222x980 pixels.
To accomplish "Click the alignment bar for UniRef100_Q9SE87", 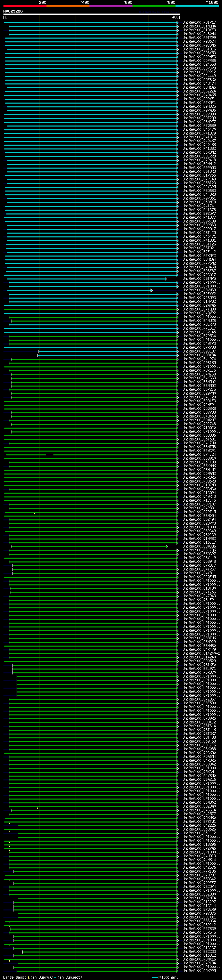I will (108, 351).
